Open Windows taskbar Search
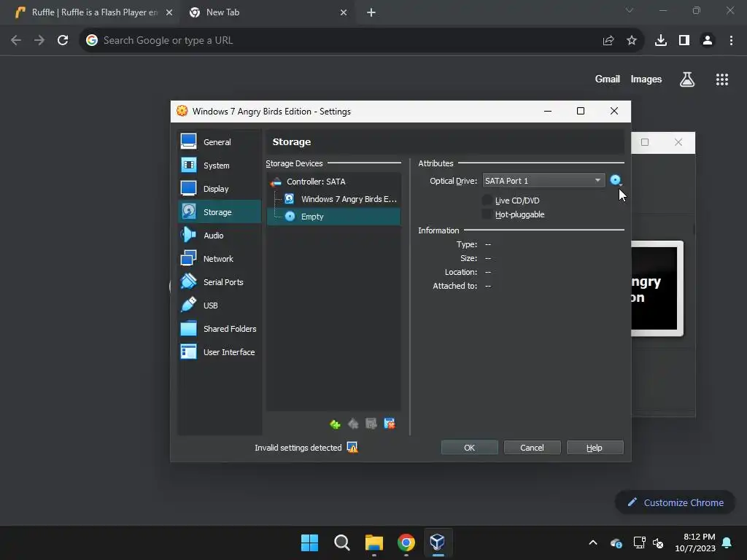The height and width of the screenshot is (560, 747). (x=341, y=542)
